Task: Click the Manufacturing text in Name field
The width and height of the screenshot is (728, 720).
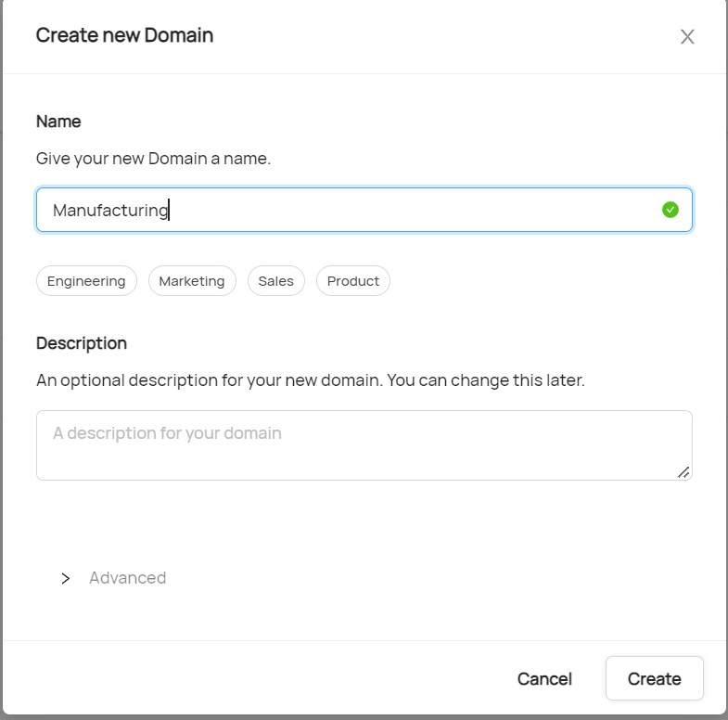Action: [x=110, y=211]
